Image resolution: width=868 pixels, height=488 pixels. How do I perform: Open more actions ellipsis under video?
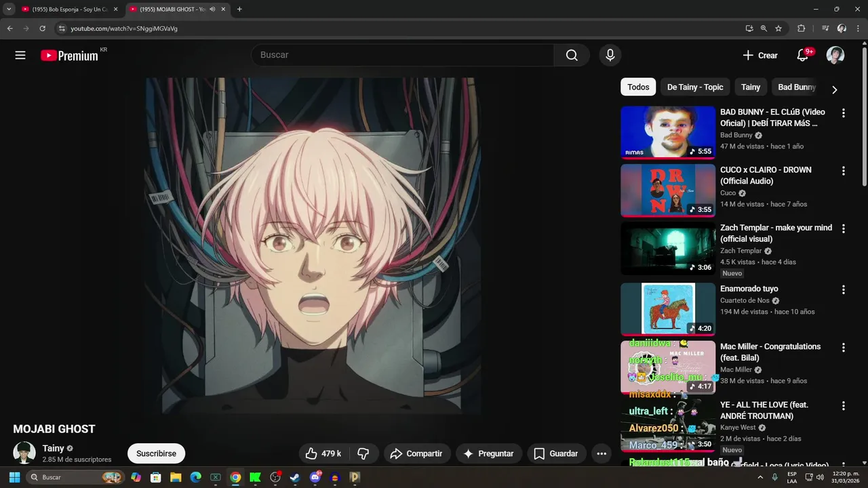601,453
